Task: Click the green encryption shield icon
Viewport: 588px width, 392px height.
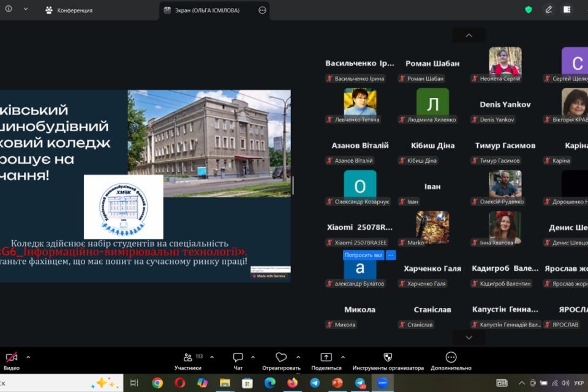Action: [529, 10]
